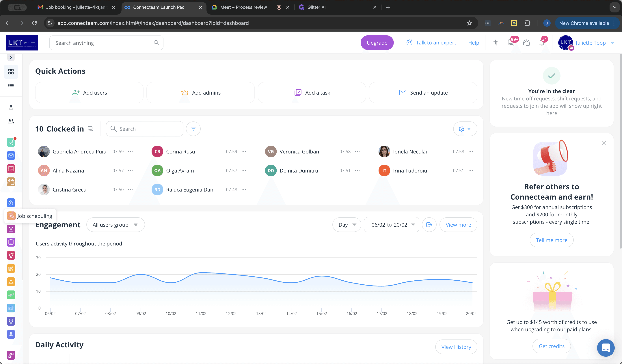Image resolution: width=622 pixels, height=364 pixels.
Task: Click the lightbulb sidebar icon
Action: point(11,321)
